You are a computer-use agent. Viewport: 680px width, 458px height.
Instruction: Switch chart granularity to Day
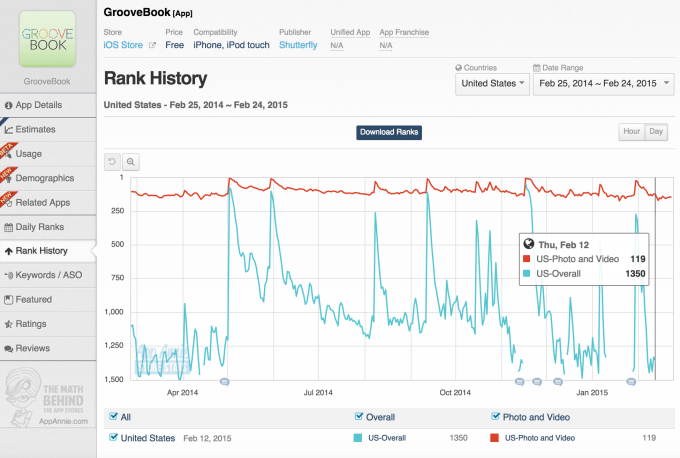coord(656,131)
